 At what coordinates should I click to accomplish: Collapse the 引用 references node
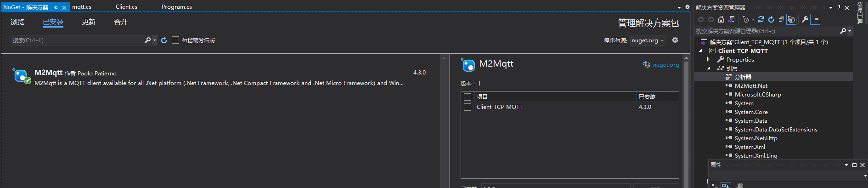(709, 68)
